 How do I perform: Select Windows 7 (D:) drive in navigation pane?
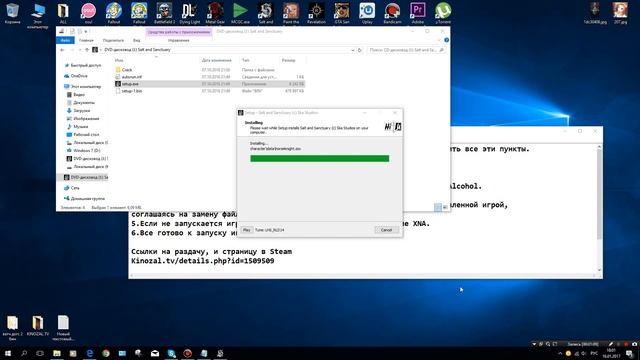(83, 151)
